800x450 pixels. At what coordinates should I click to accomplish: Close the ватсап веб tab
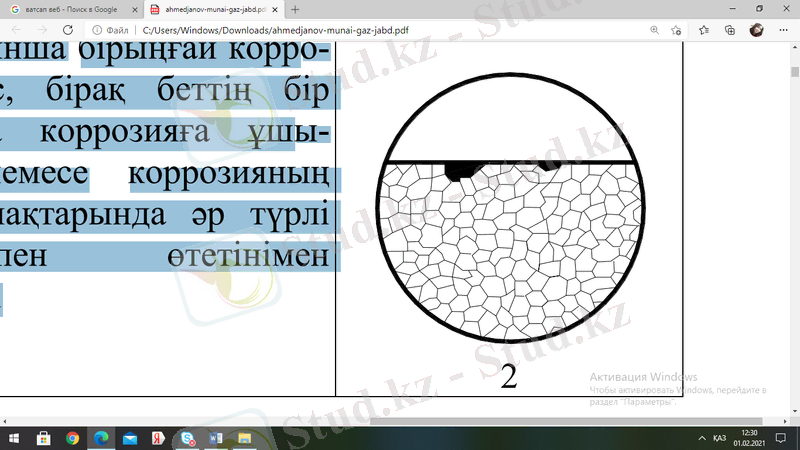(135, 9)
